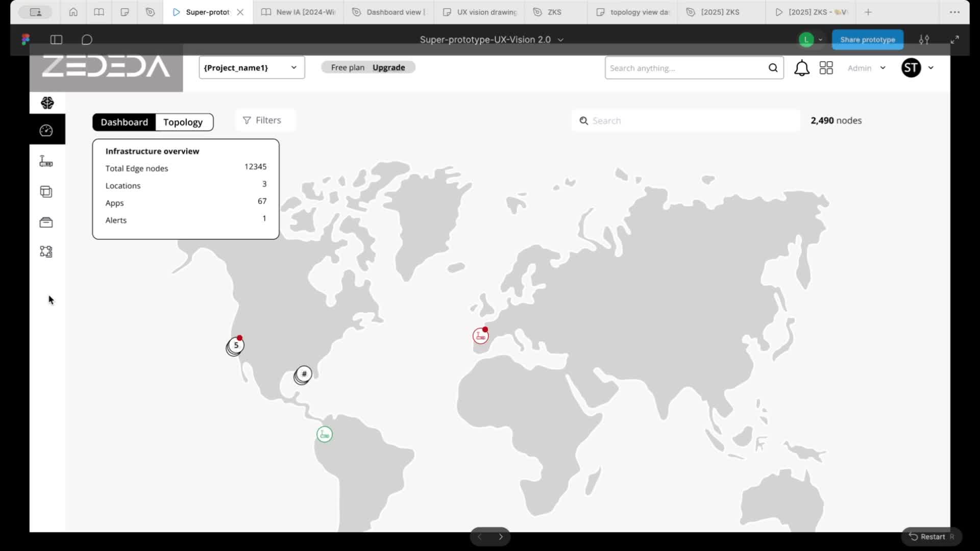This screenshot has height=551, width=980.
Task: Open the edge nodes sidebar icon
Action: tap(46, 161)
